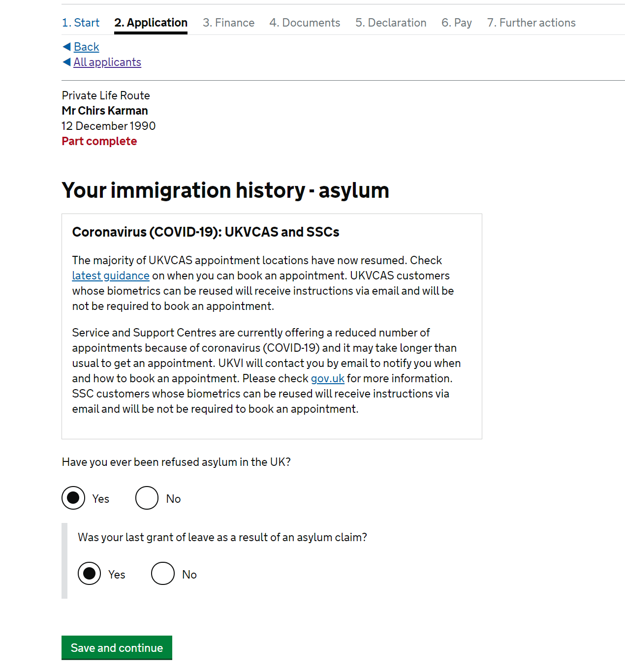Open the latest guidance link
The width and height of the screenshot is (625, 672).
(x=111, y=275)
